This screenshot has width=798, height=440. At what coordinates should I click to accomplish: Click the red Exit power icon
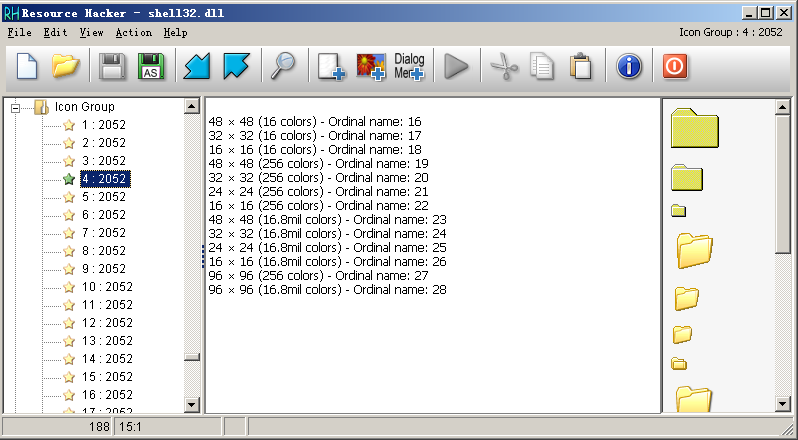pyautogui.click(x=675, y=66)
